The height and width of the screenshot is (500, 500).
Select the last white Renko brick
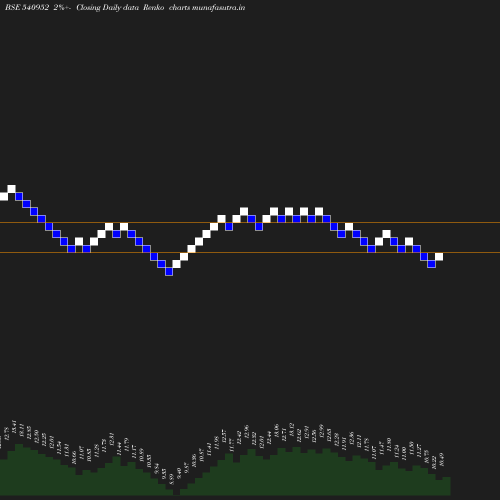[x=439, y=257]
